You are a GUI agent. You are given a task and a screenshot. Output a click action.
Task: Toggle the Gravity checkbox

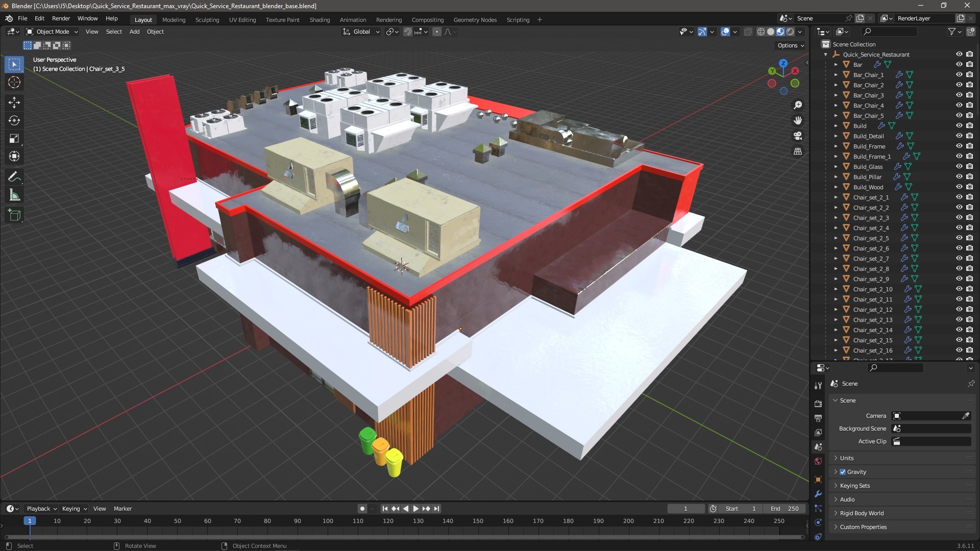(843, 472)
